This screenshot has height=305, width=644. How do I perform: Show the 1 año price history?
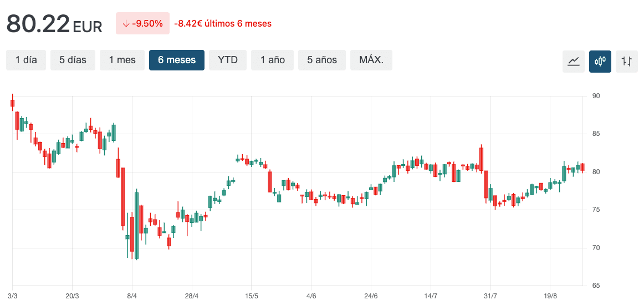point(273,60)
